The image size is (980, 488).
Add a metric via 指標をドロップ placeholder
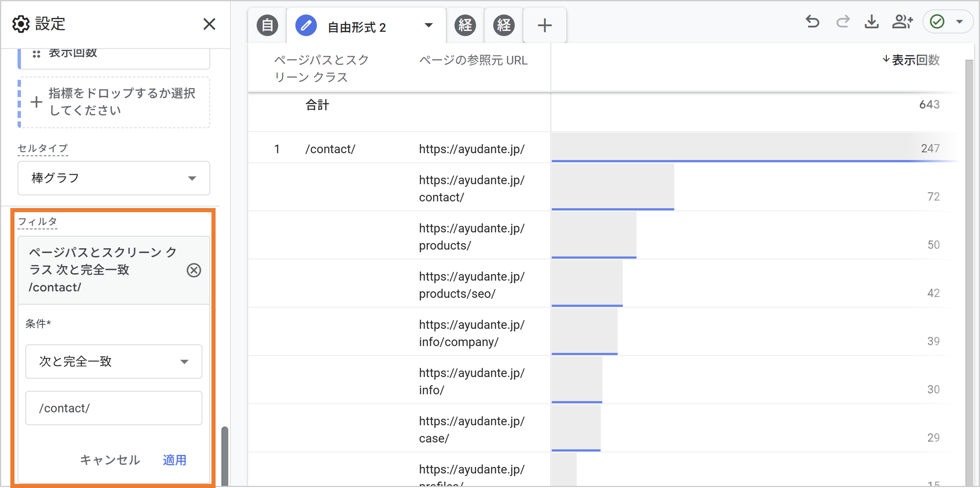114,102
